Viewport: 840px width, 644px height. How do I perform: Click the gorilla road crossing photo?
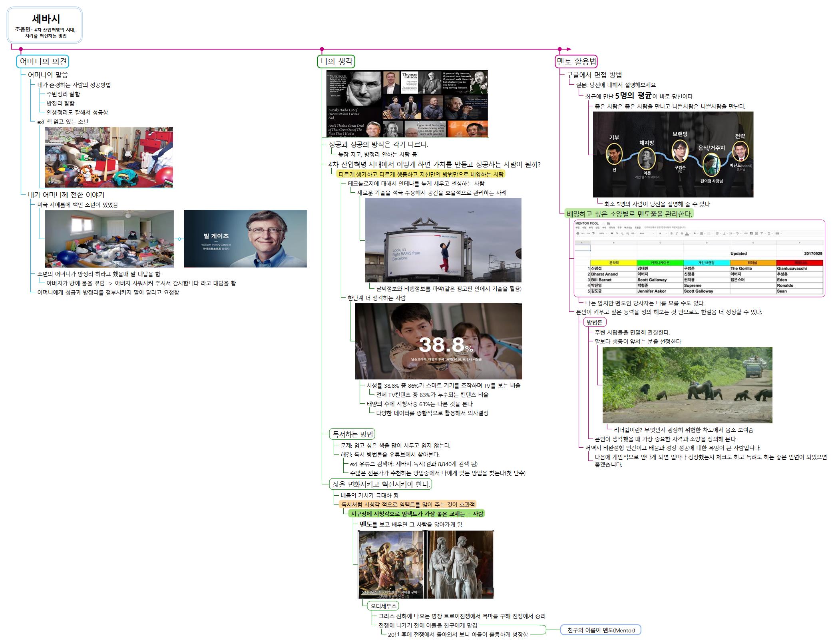click(x=687, y=385)
